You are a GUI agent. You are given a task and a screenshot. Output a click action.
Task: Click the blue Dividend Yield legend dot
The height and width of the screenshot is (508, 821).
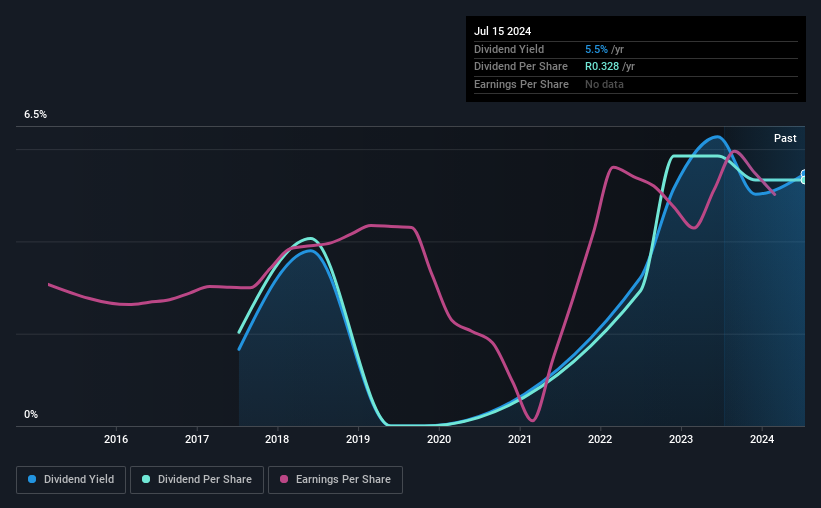click(x=32, y=479)
